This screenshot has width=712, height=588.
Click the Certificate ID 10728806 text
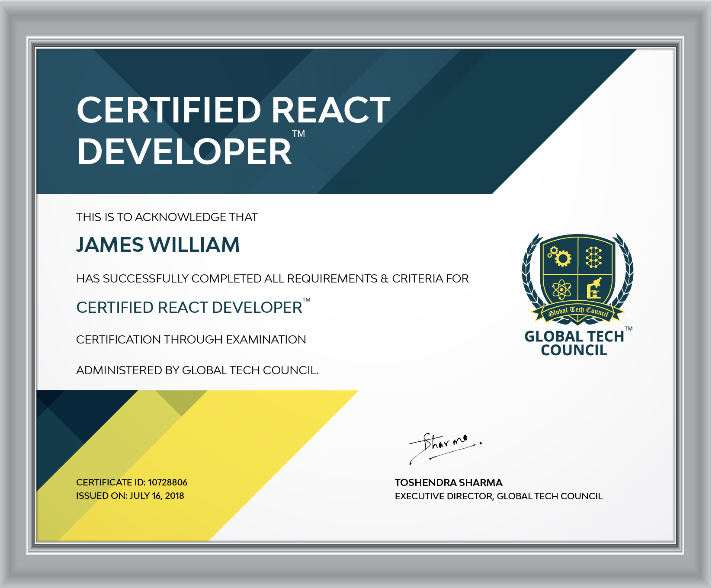click(132, 482)
